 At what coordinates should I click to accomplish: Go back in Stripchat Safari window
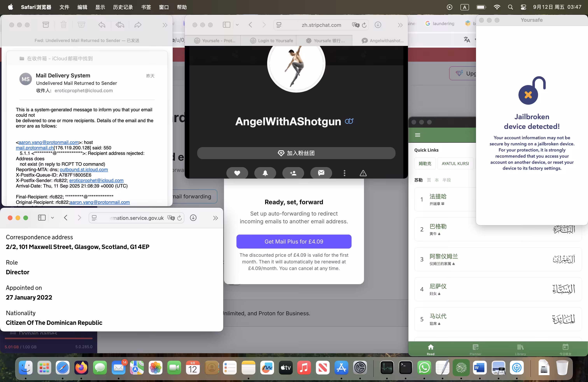(250, 25)
